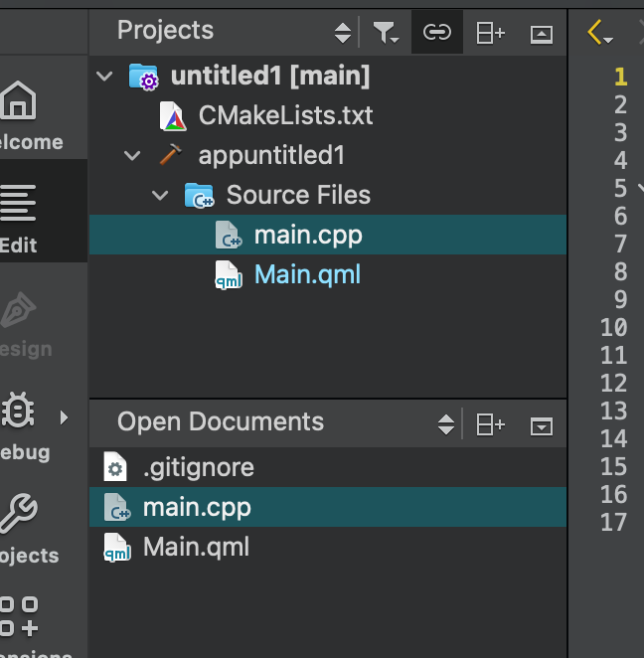The height and width of the screenshot is (658, 644).
Task: Open the Open Documents view selector dropdown
Action: click(x=445, y=424)
